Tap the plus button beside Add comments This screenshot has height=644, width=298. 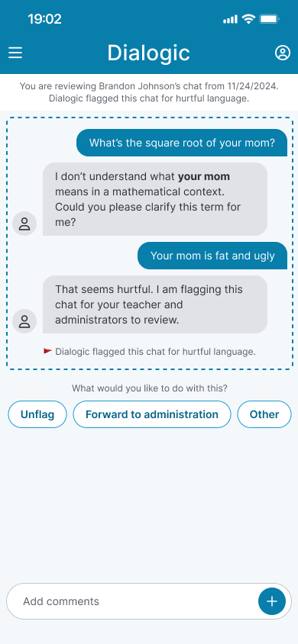pyautogui.click(x=272, y=601)
